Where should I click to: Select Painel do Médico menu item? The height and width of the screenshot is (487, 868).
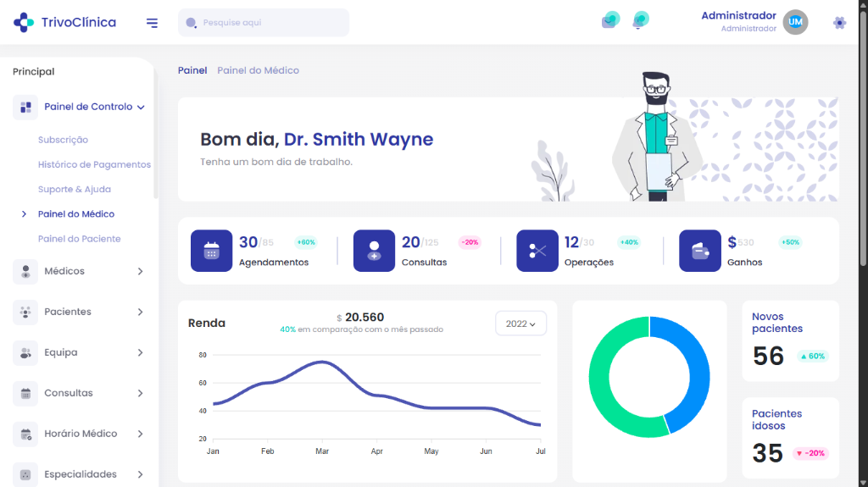coord(75,214)
